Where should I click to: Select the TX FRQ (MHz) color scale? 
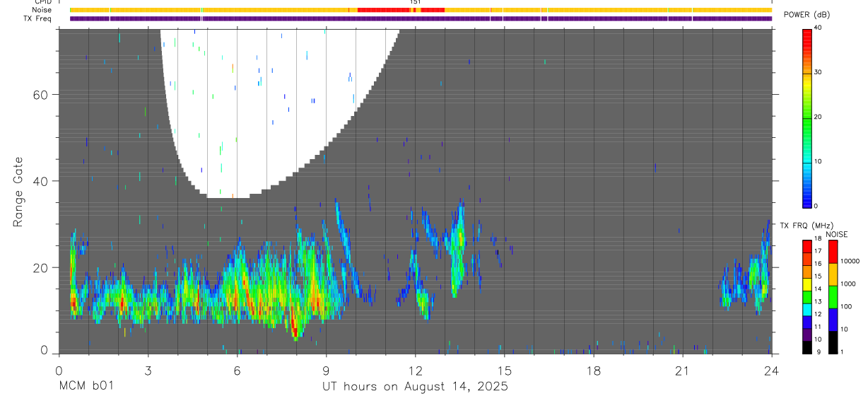point(807,296)
